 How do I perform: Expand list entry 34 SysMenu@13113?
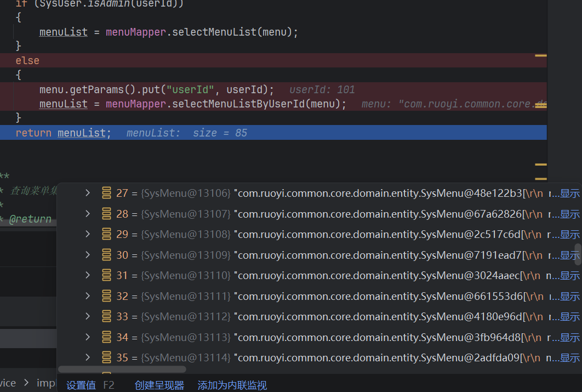[x=88, y=337]
